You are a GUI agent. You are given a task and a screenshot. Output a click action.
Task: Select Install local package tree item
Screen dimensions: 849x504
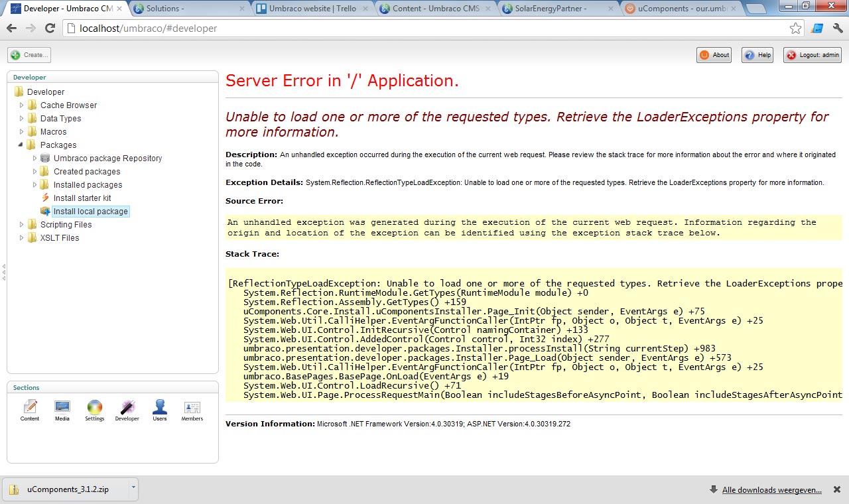point(91,212)
